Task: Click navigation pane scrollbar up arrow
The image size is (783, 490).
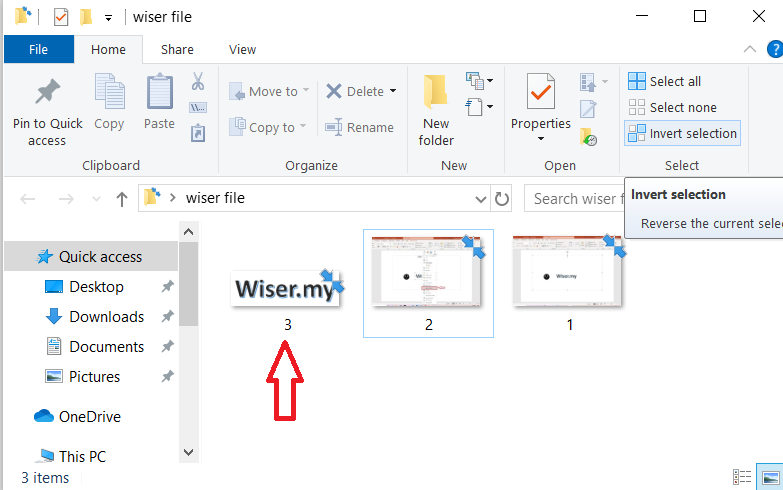Action: (x=188, y=232)
